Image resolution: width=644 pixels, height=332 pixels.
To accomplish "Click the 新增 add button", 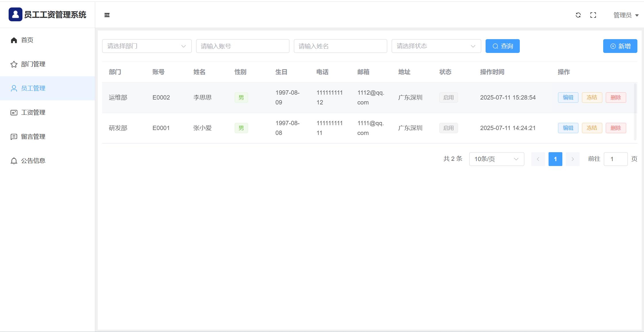I will 620,46.
